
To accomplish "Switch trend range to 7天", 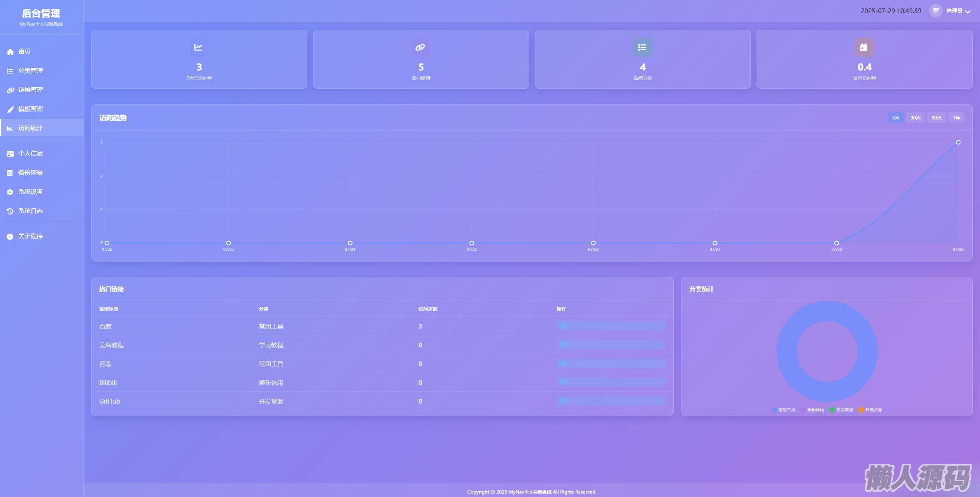I will tap(895, 118).
